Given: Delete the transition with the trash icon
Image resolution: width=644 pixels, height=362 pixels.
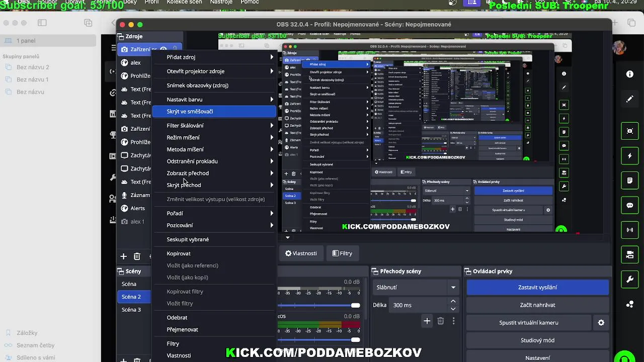Looking at the screenshot, I should click(x=440, y=321).
